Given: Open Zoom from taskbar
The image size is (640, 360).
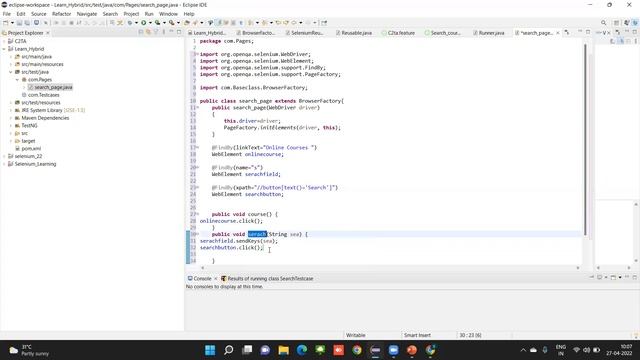Looking at the screenshot, I should (x=394, y=350).
